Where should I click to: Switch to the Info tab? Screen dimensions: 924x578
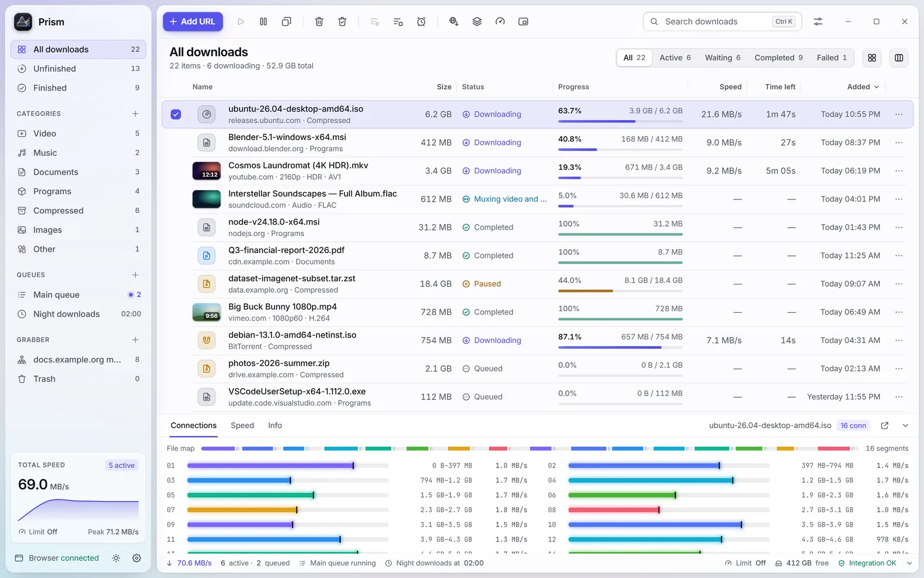275,425
